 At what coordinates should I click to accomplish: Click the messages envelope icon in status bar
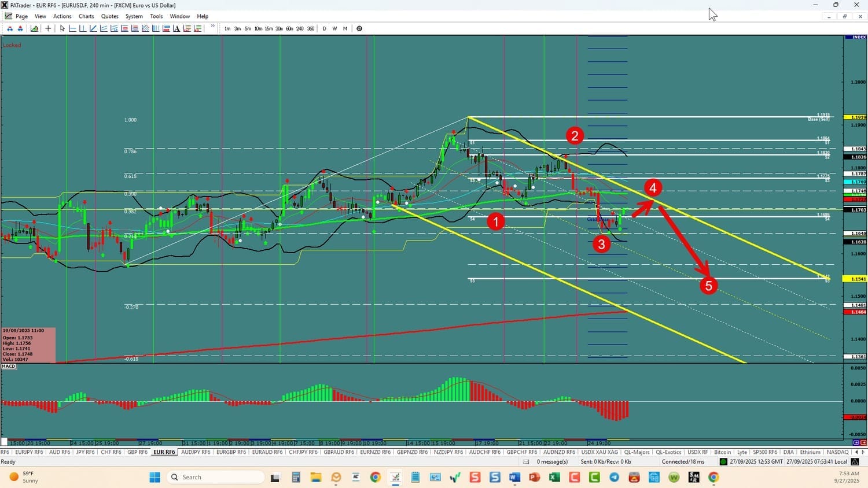526,461
